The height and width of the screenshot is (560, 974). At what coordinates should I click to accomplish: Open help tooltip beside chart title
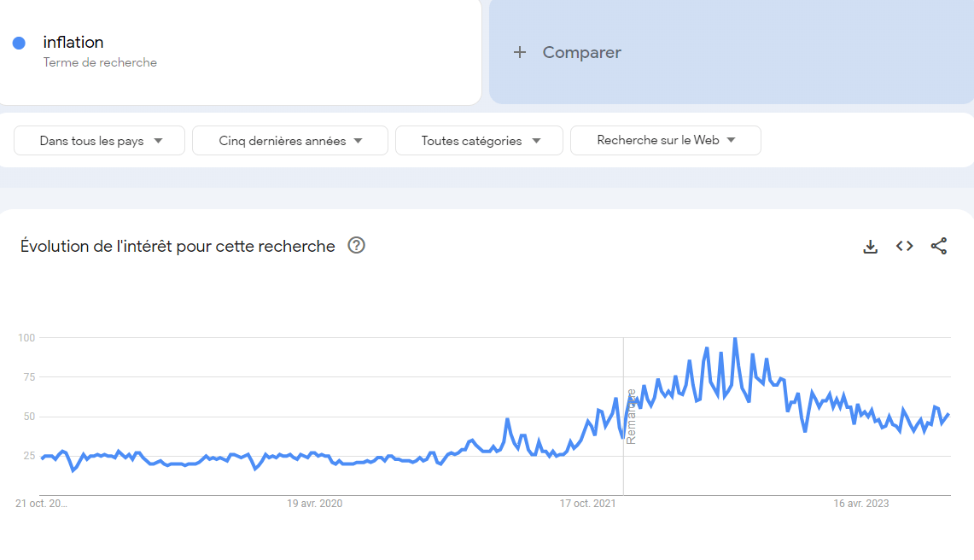click(357, 246)
